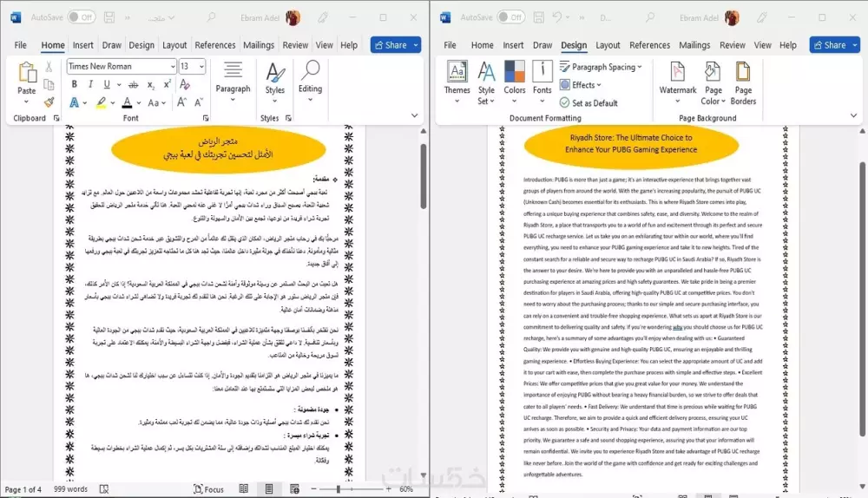Click Shrink Font icon
Screen dimensions: 868x498
coord(199,102)
